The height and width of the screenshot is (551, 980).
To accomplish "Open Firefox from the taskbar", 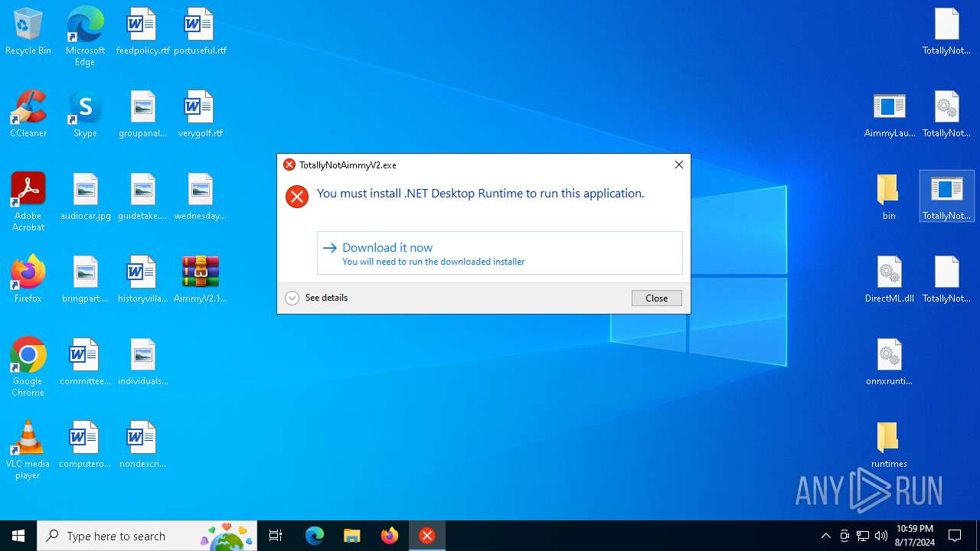I will click(390, 536).
